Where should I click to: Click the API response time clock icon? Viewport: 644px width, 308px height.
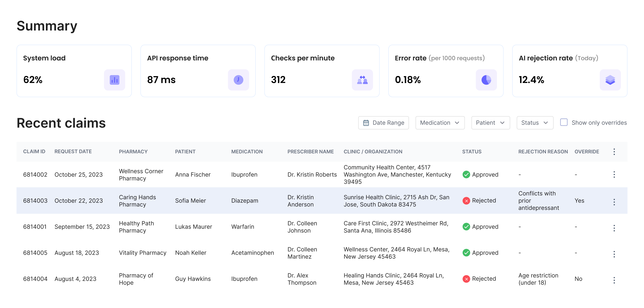(238, 80)
